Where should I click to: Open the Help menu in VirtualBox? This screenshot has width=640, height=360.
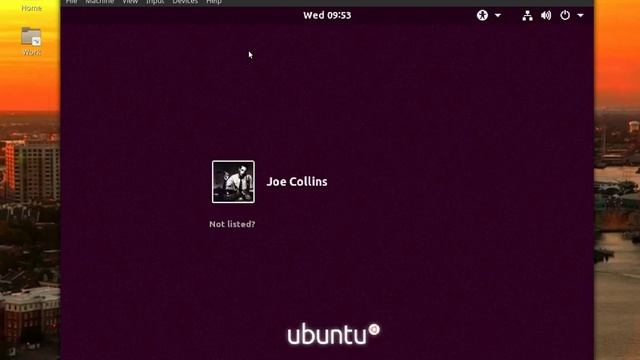(x=214, y=2)
